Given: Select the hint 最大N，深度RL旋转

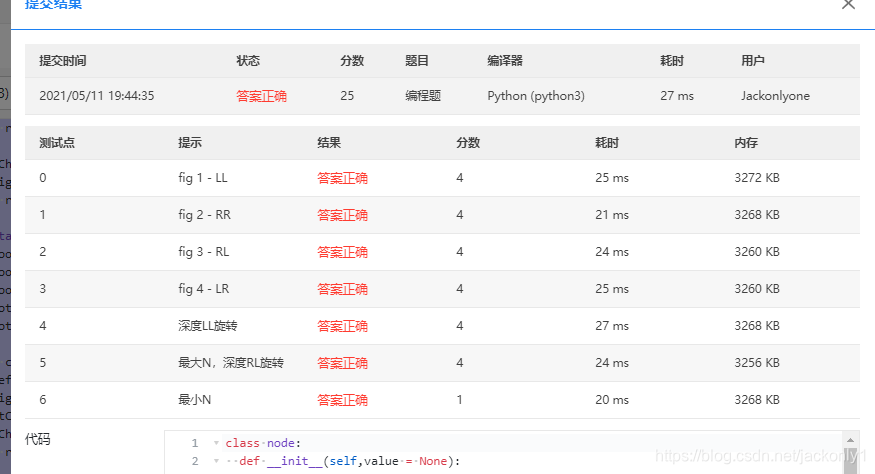Looking at the screenshot, I should click(230, 363).
